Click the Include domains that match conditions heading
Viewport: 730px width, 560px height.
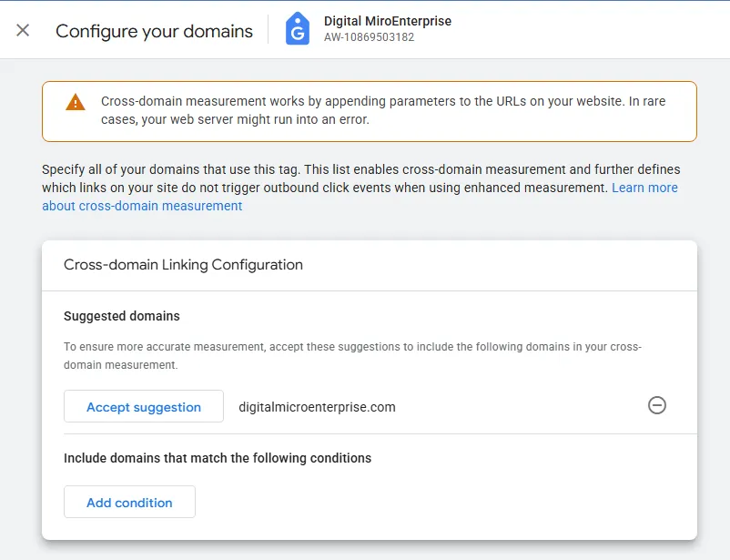coord(218,458)
